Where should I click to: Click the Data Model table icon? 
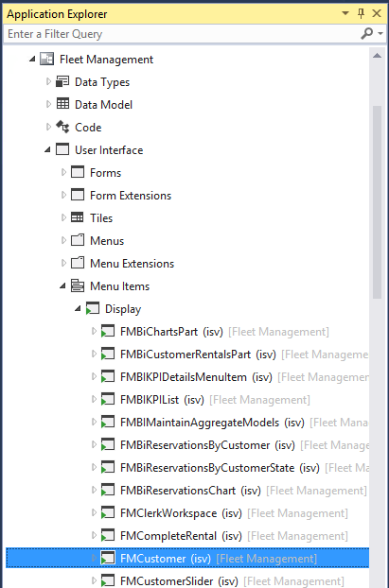(62, 103)
